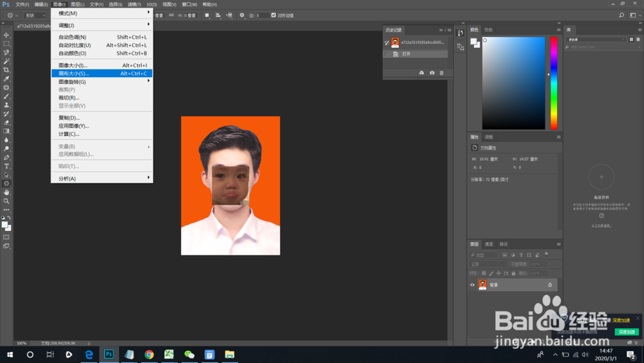
Task: Open the 滤镜(T) menu in menu bar
Action: point(134,5)
